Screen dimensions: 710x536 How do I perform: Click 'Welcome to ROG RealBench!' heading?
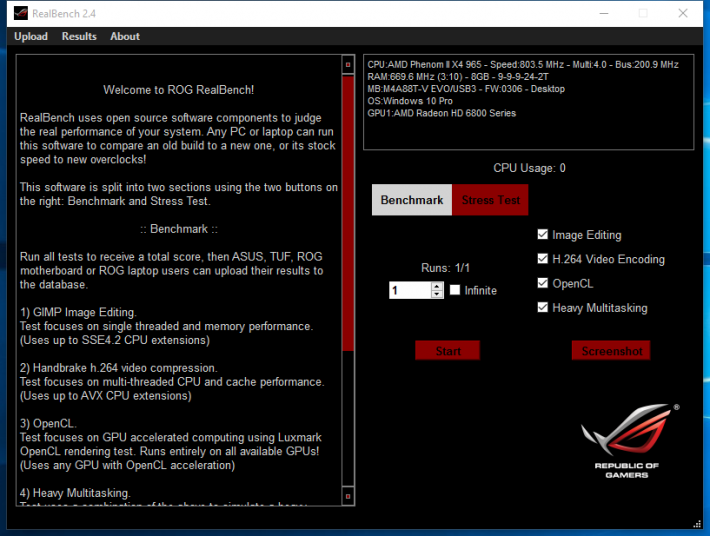pos(178,90)
